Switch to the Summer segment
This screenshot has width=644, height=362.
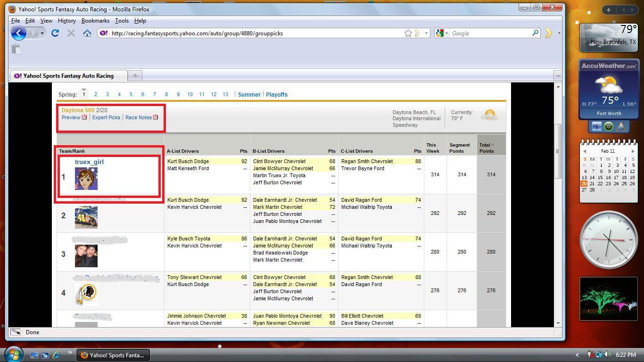(249, 94)
